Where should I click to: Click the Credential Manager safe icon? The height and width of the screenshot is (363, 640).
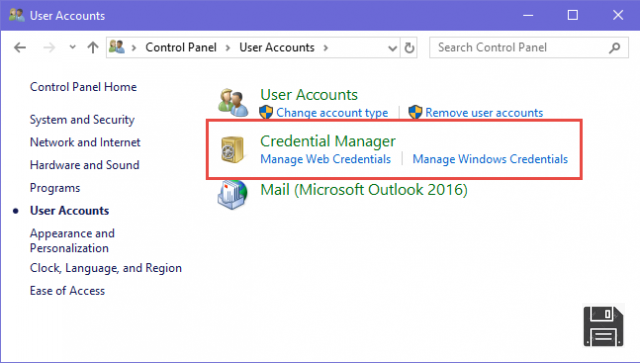[x=232, y=149]
